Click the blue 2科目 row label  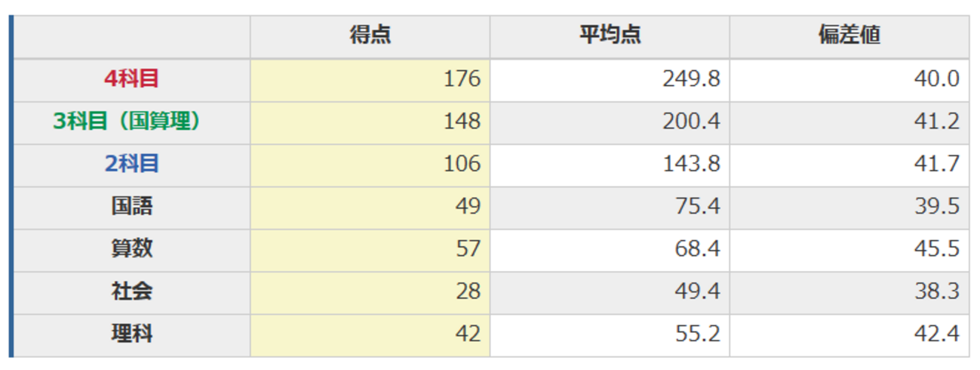point(132,163)
